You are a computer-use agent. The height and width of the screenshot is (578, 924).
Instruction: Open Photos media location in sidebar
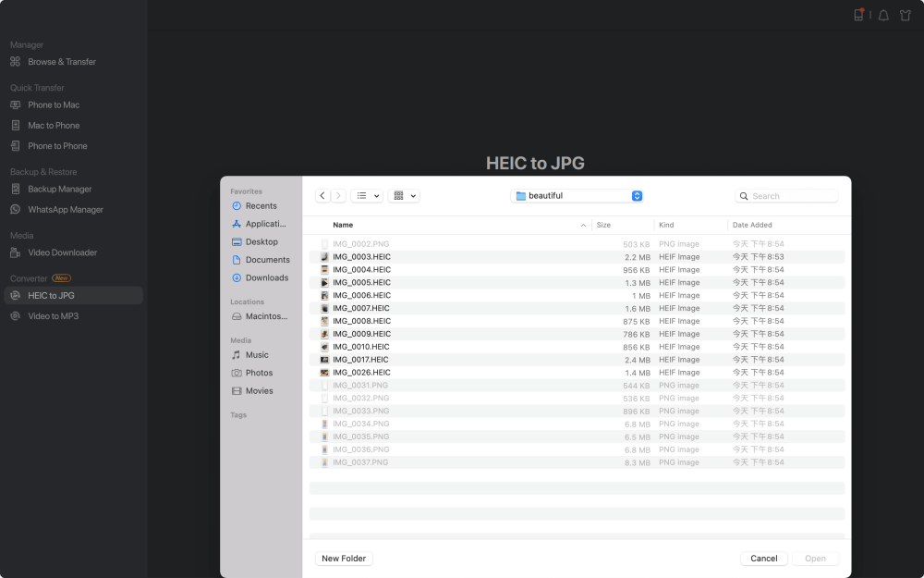tap(259, 373)
